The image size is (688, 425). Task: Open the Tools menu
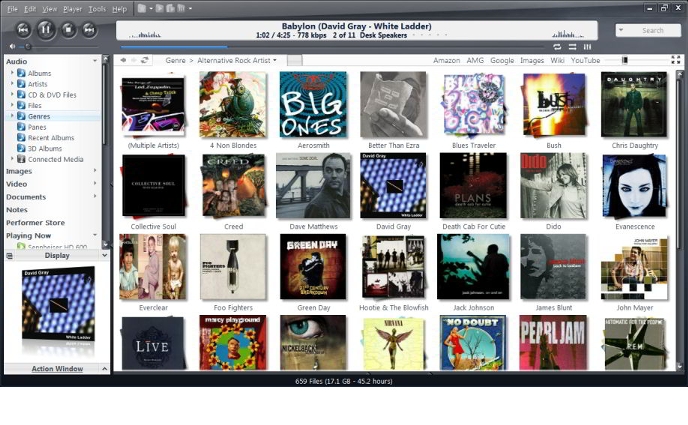coord(97,8)
